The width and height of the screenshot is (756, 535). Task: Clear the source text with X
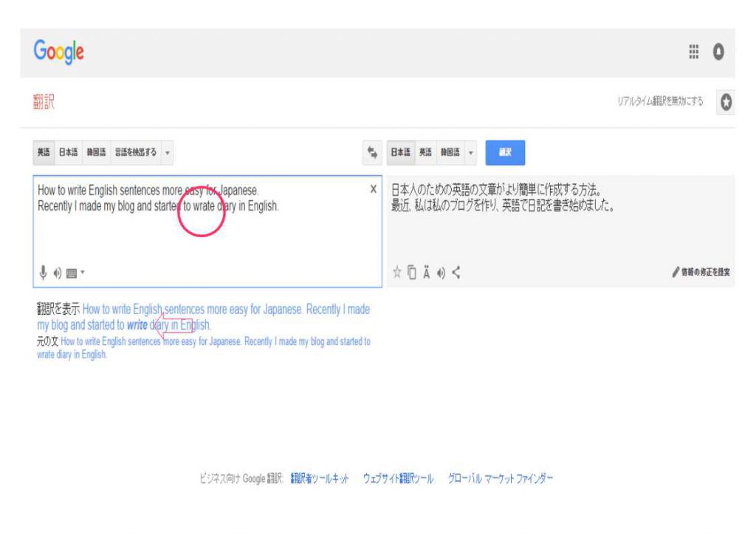pos(373,189)
